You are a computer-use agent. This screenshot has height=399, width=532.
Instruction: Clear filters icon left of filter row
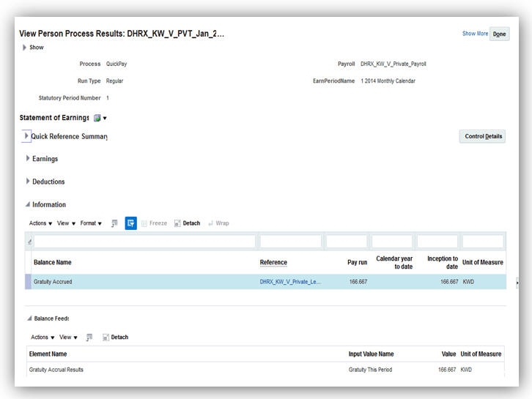click(x=29, y=242)
